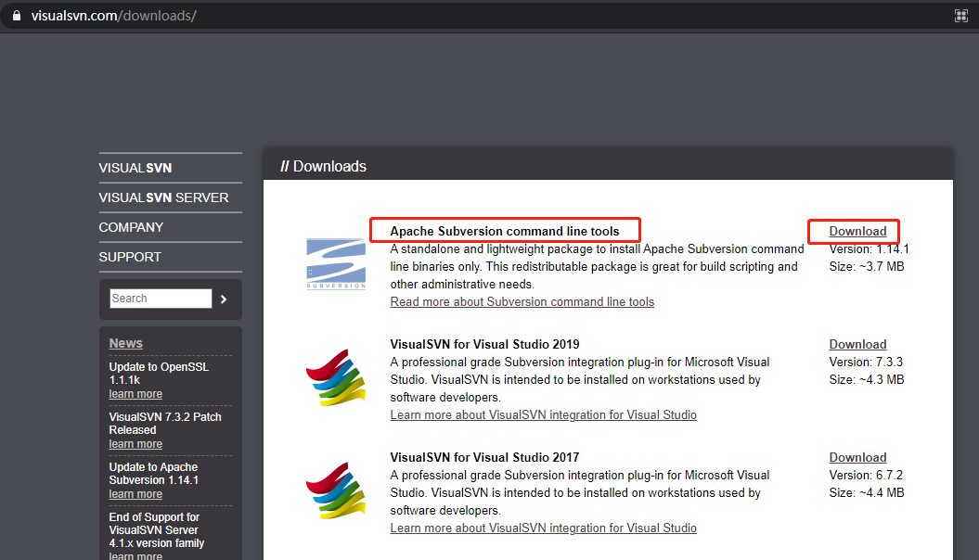
Task: Click the lock icon in address bar
Action: point(17,16)
